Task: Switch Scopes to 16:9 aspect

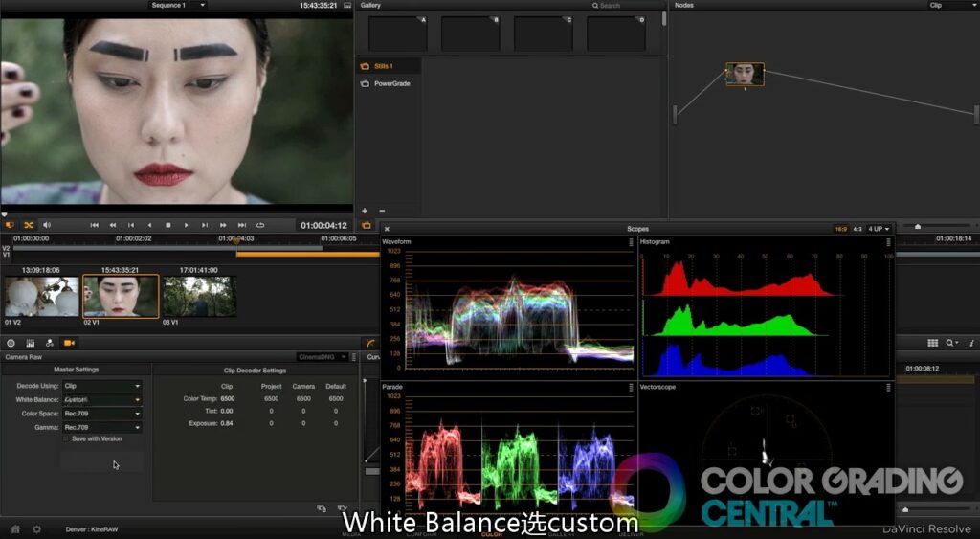Action: pos(840,229)
